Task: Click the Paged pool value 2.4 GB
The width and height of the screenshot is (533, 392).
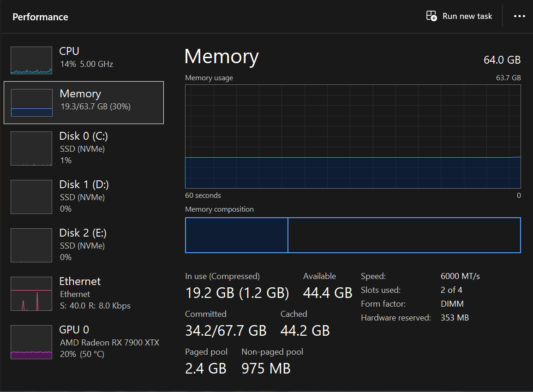Action: pyautogui.click(x=206, y=368)
